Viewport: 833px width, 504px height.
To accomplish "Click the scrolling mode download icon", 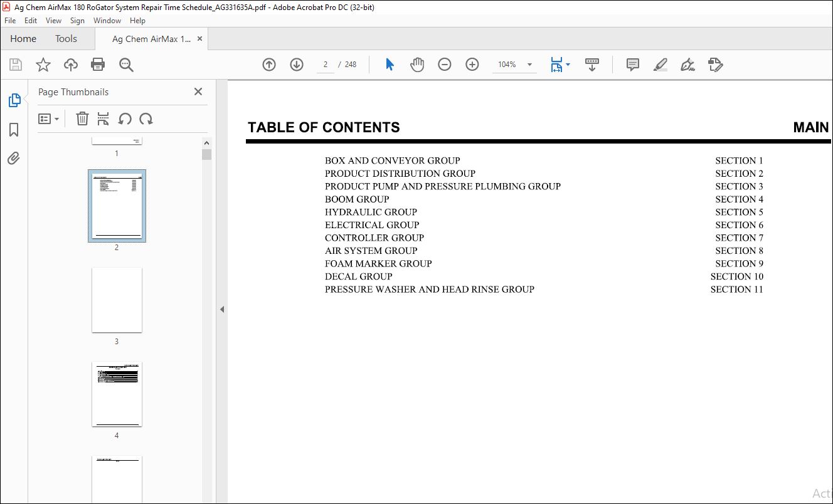I will click(x=592, y=65).
